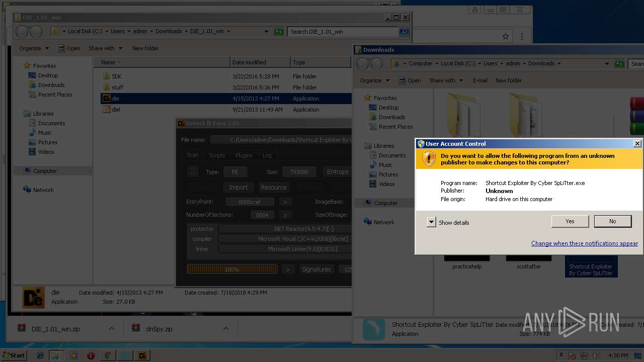Open 'Change when these notifications appear' link
The image size is (644, 362).
(585, 243)
